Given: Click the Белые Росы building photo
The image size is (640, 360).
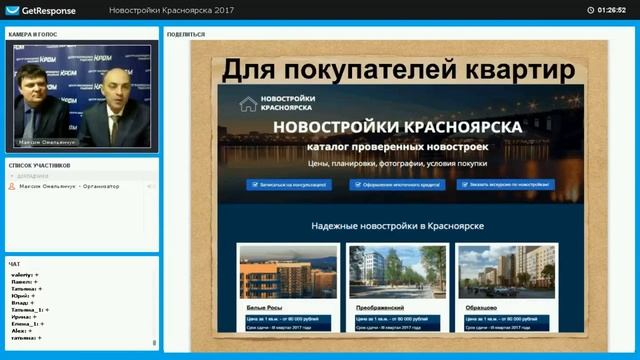Looking at the screenshot, I should click(288, 272).
